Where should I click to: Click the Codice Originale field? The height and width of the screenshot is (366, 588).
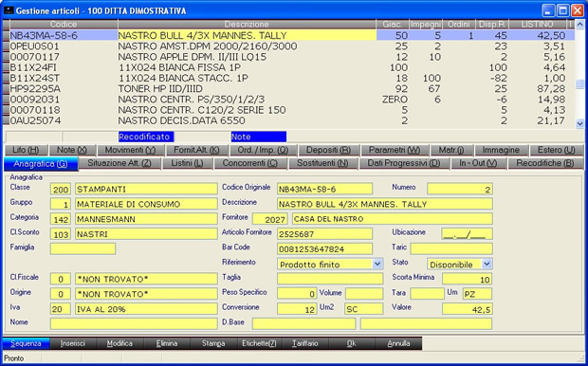tap(324, 189)
